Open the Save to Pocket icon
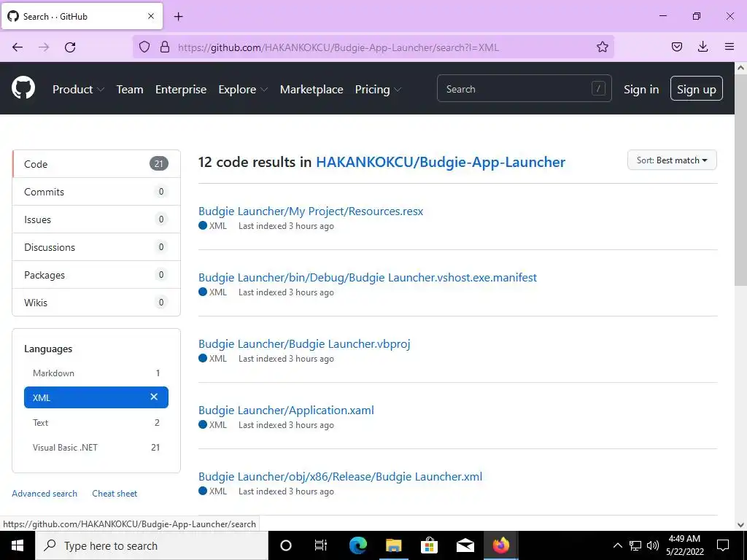Image resolution: width=747 pixels, height=560 pixels. click(676, 47)
